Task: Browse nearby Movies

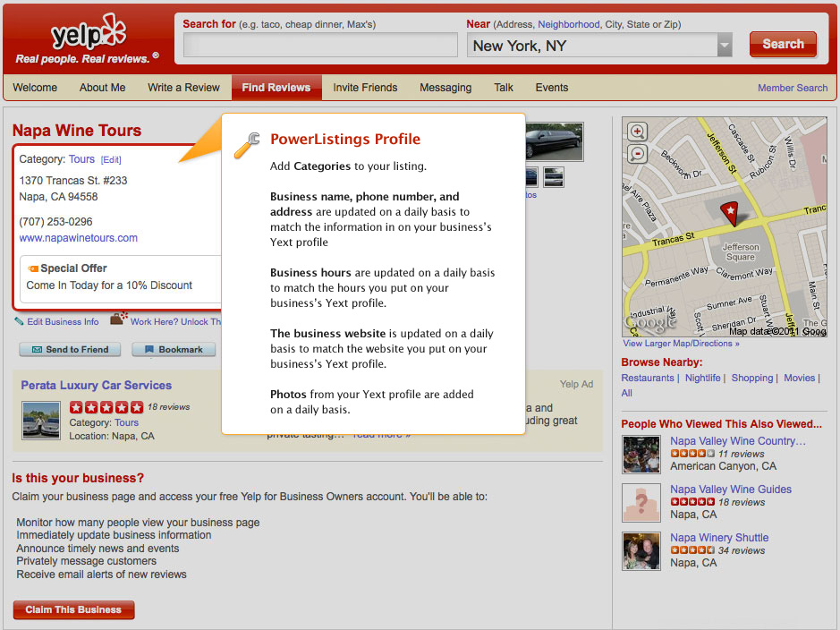Action: click(799, 378)
